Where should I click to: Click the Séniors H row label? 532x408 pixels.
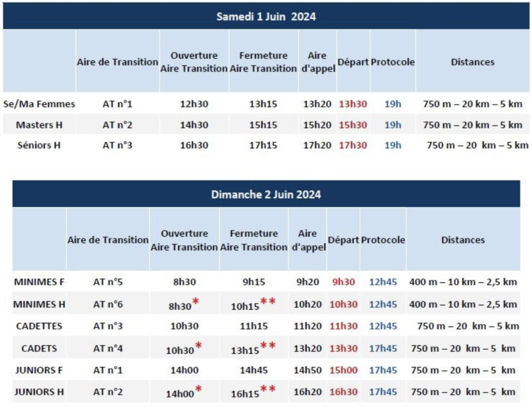(39, 146)
